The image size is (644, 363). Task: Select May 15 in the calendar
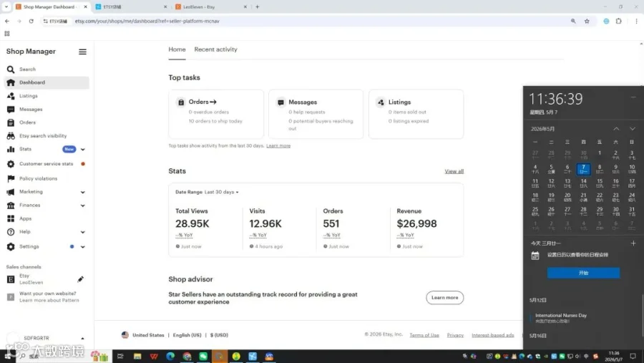point(599,183)
